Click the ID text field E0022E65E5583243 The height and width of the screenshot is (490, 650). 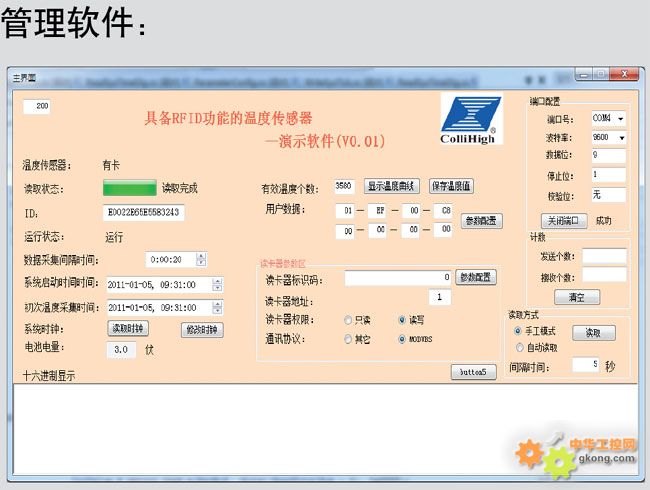143,212
